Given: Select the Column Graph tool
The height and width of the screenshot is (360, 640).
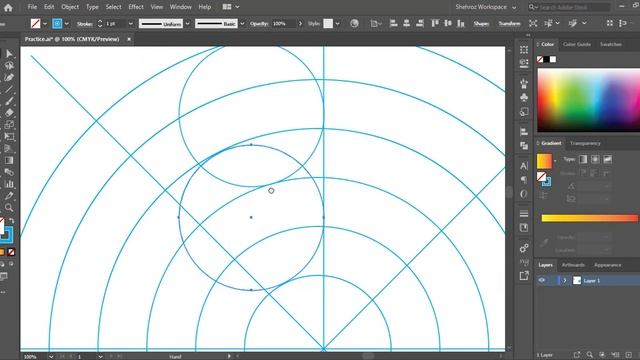Looking at the screenshot, I should 9,184.
